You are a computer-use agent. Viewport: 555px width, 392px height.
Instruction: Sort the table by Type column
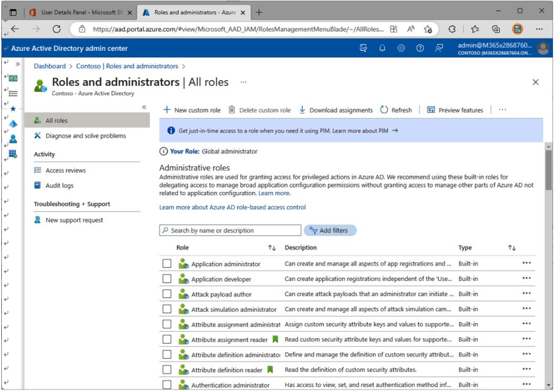point(512,248)
